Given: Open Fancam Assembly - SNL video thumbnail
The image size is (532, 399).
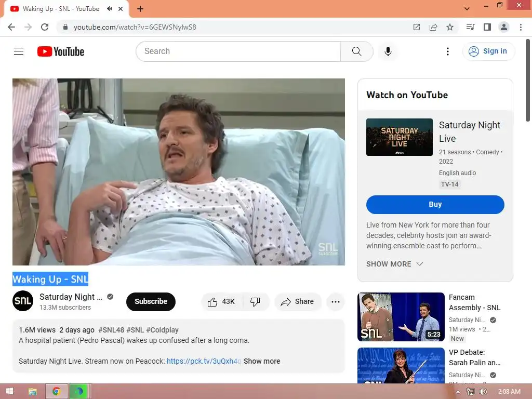Looking at the screenshot, I should pos(401,316).
